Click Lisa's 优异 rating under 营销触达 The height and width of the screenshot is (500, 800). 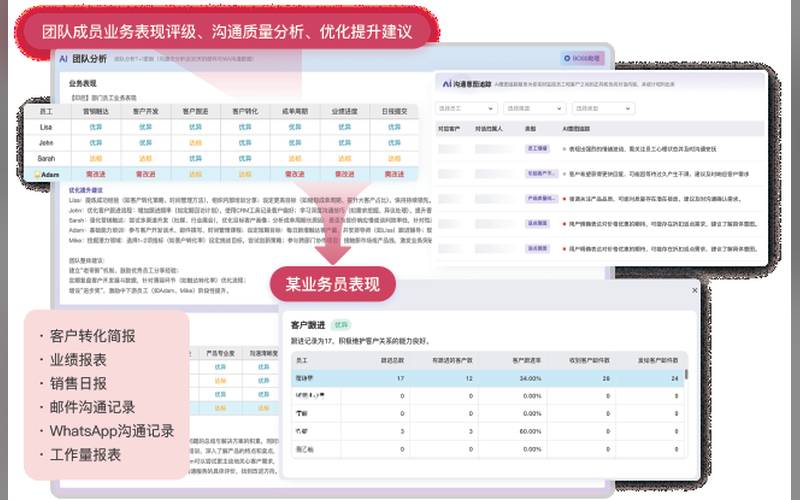pyautogui.click(x=96, y=127)
